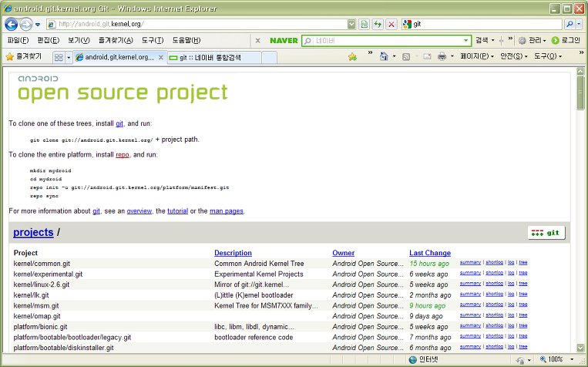
Task: Open the 보기(V) menu
Action: pyautogui.click(x=79, y=40)
